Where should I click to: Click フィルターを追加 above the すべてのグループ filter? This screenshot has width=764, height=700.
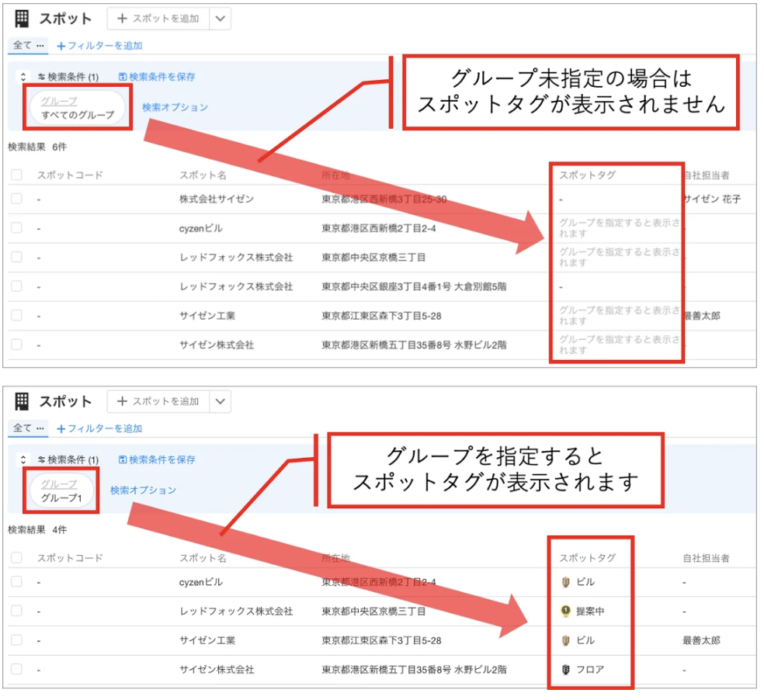coord(100,46)
